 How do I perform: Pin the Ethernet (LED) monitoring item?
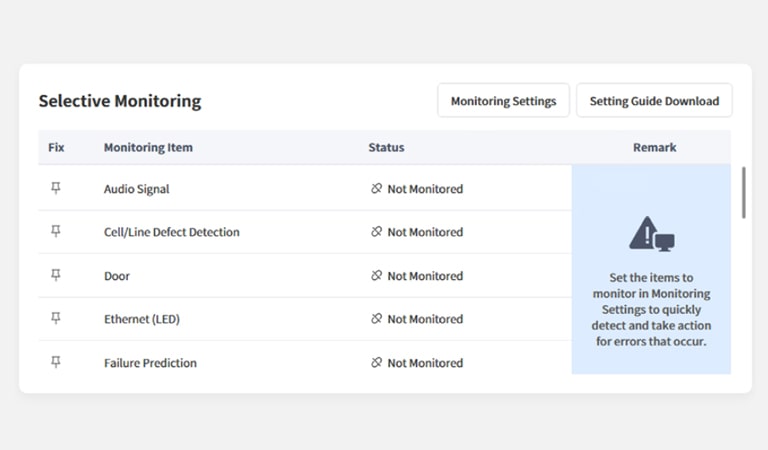click(x=56, y=318)
